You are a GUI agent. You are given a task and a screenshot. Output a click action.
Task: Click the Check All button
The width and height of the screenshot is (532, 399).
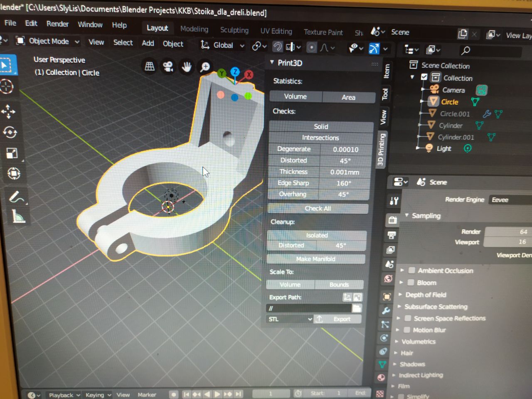(318, 208)
